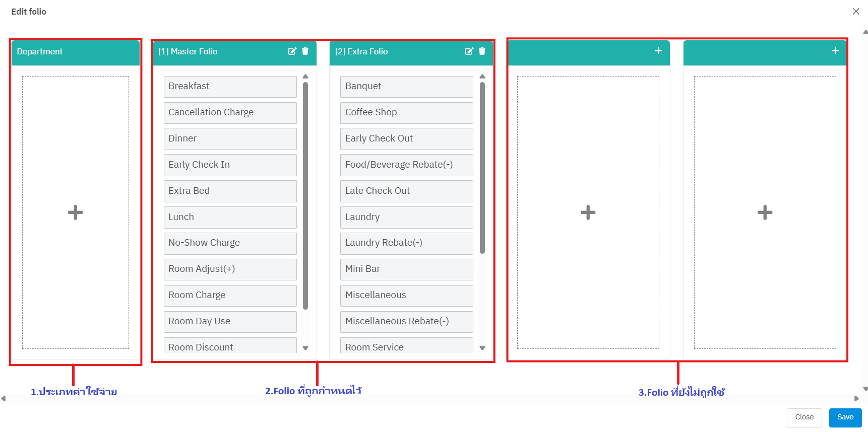The image size is (868, 432).
Task: Select Coffee Shop in Extra Folio
Action: 406,113
